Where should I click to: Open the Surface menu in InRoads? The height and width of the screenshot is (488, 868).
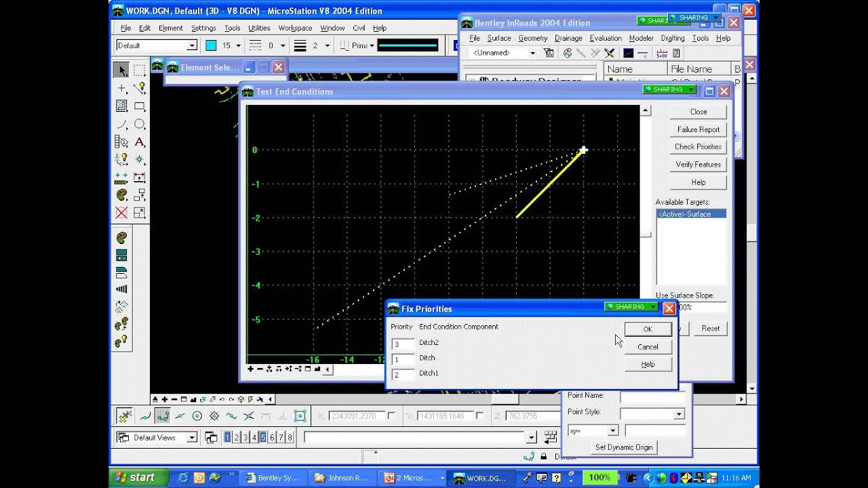pos(499,38)
